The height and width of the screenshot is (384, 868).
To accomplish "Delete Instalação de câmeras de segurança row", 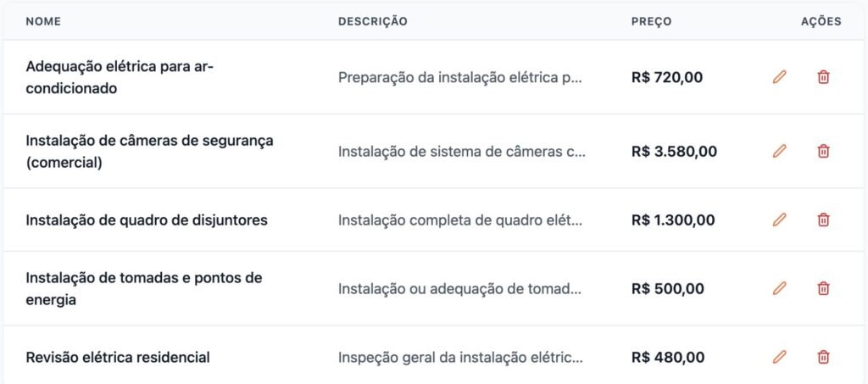I will click(823, 152).
